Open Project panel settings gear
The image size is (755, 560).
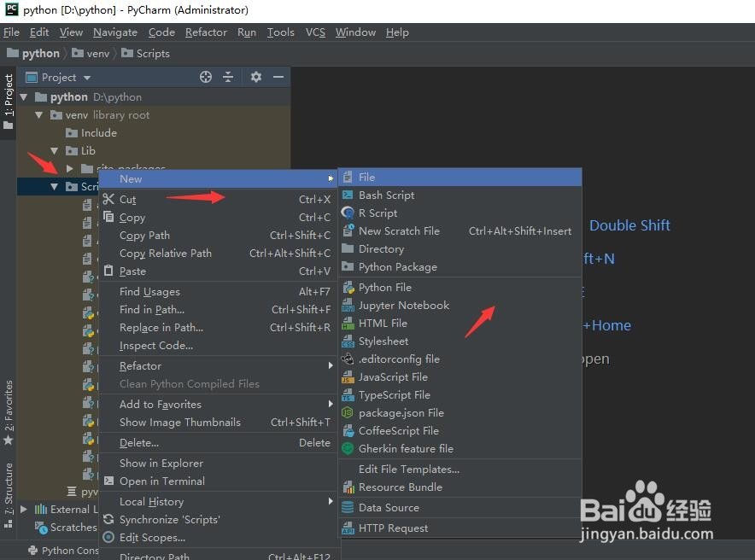coord(256,77)
